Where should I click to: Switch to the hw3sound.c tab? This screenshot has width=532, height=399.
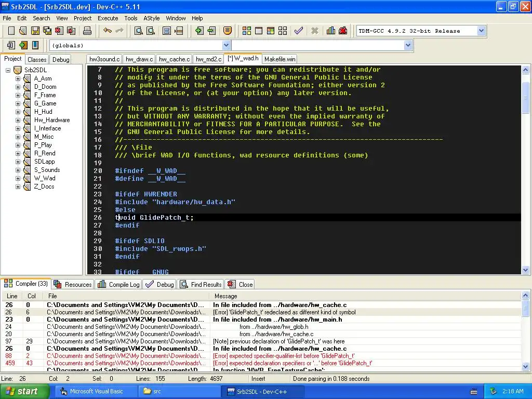[104, 59]
